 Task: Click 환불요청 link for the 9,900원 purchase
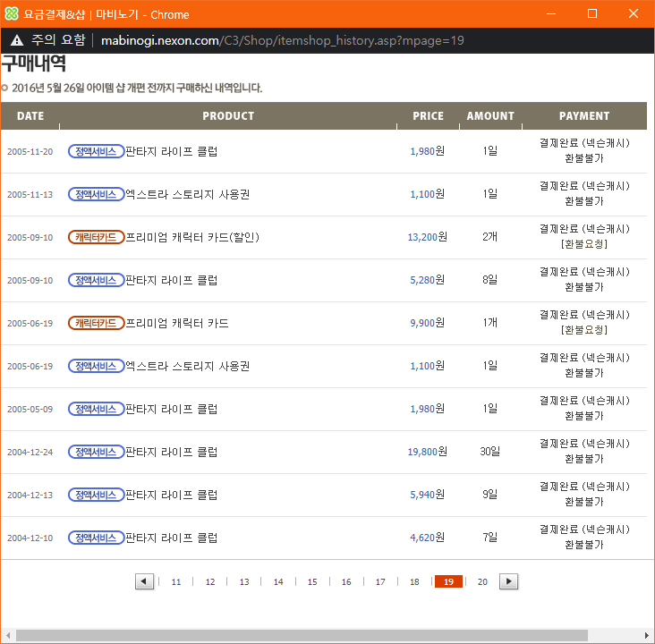(x=584, y=330)
